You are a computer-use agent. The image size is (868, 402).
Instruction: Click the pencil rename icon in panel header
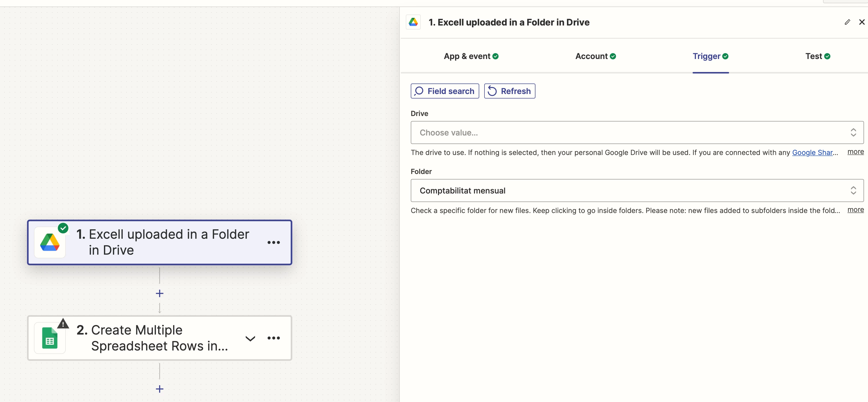847,22
